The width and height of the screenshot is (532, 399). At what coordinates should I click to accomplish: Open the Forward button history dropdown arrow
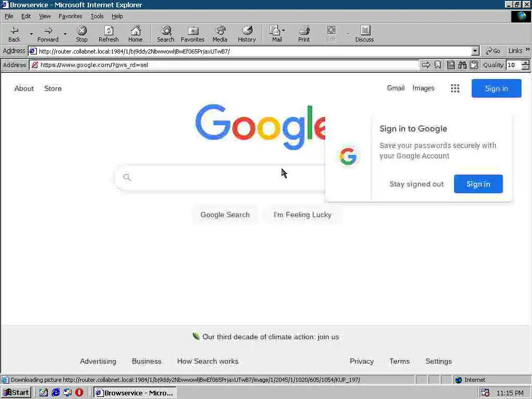tap(65, 34)
